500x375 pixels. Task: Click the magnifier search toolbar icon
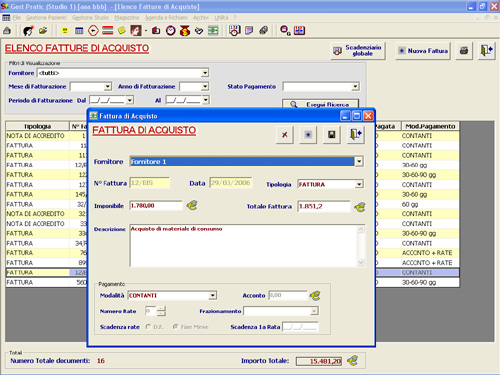click(285, 31)
